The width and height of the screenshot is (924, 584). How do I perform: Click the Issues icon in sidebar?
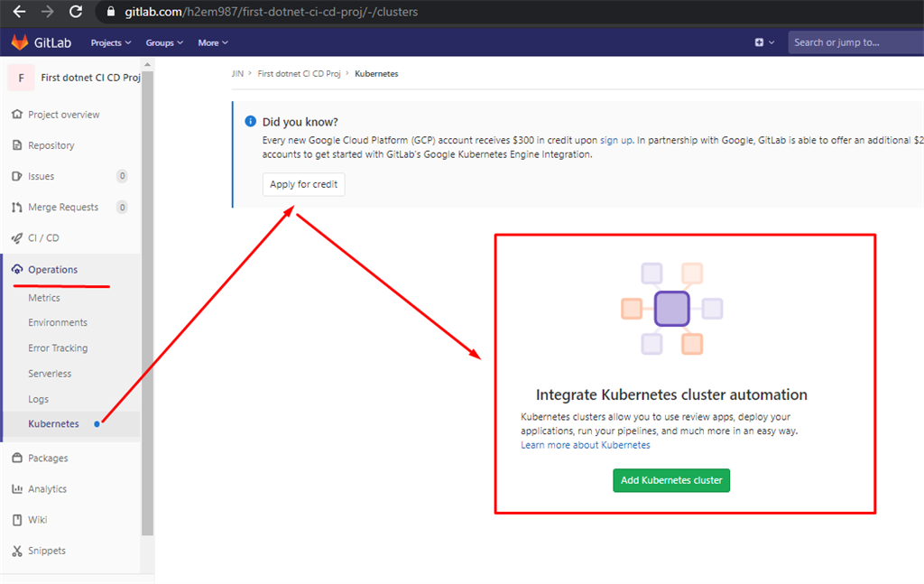(x=17, y=176)
